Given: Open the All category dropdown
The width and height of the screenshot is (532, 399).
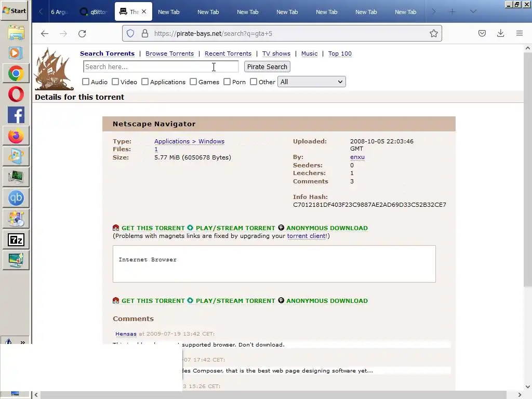Looking at the screenshot, I should coord(312,82).
